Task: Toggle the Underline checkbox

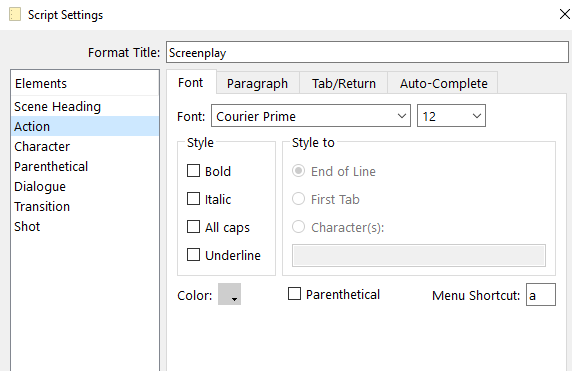Action: (193, 255)
